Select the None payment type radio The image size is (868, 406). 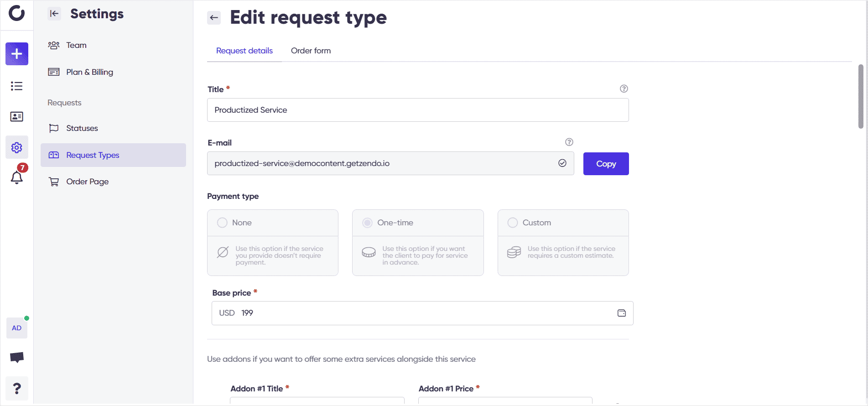click(222, 223)
